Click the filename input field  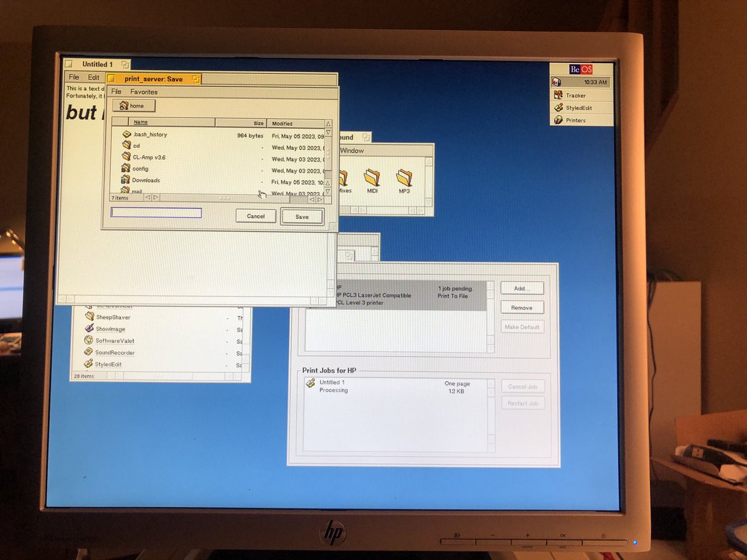[156, 213]
